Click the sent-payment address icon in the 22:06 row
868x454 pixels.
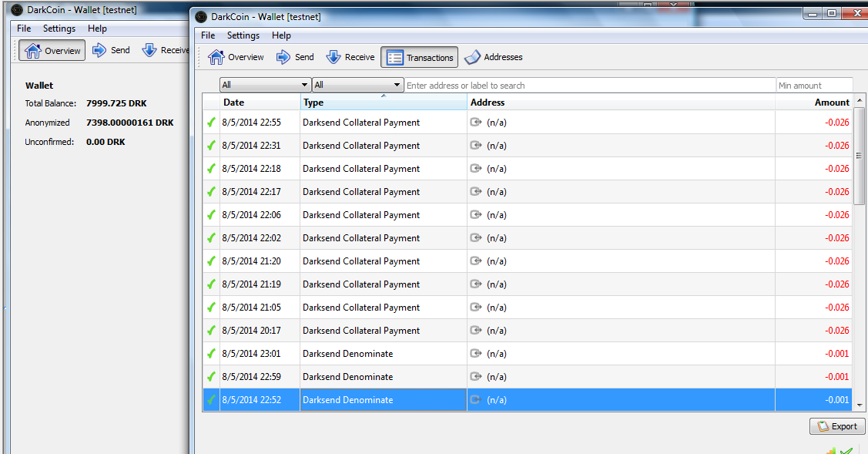[x=475, y=214]
